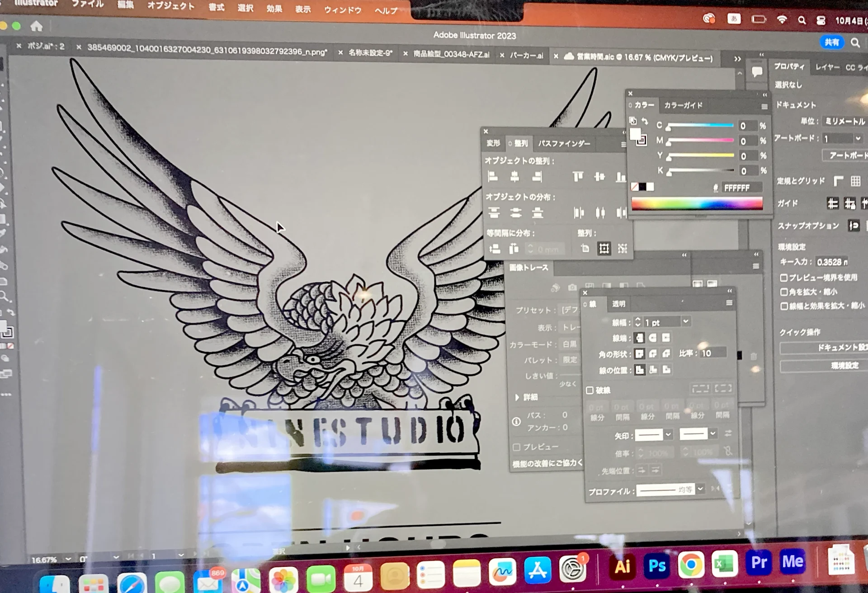
Task: Click vertical distribute bottom icon
Action: pos(537,212)
